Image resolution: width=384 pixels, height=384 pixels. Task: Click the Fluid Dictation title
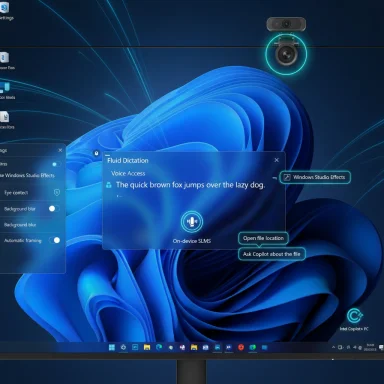tap(128, 161)
